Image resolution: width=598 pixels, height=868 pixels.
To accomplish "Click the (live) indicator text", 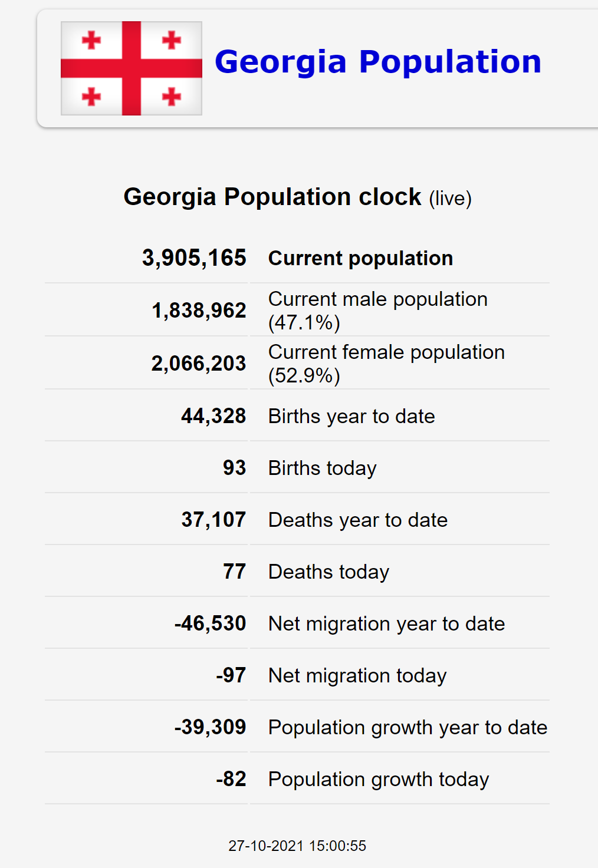I will pos(450,199).
